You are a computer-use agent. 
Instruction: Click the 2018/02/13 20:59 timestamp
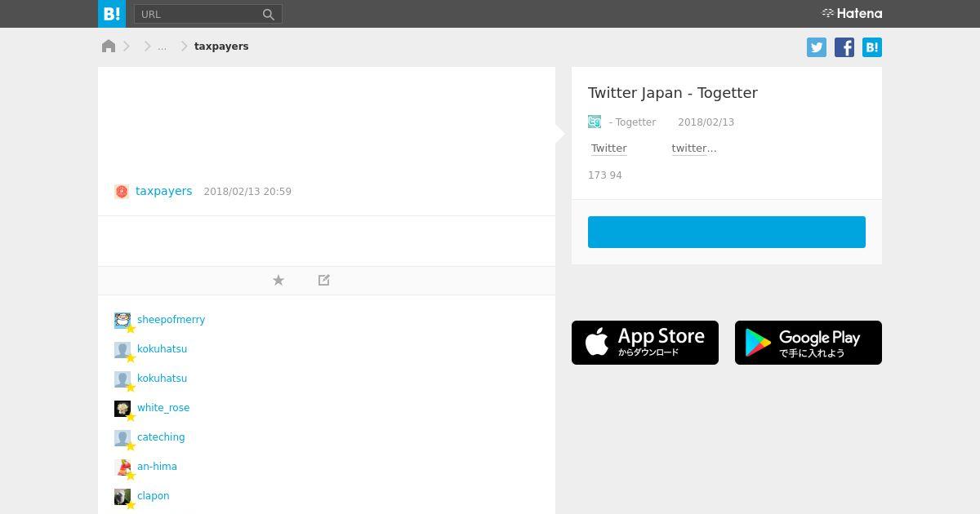[247, 192]
